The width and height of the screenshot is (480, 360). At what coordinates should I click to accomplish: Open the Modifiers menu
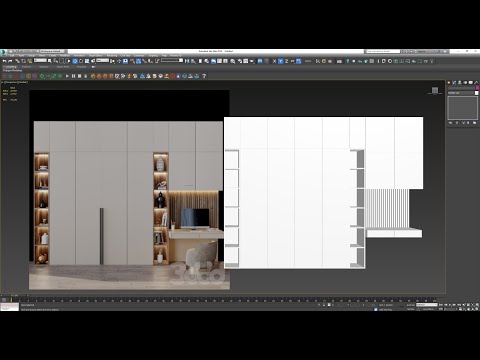pos(65,55)
